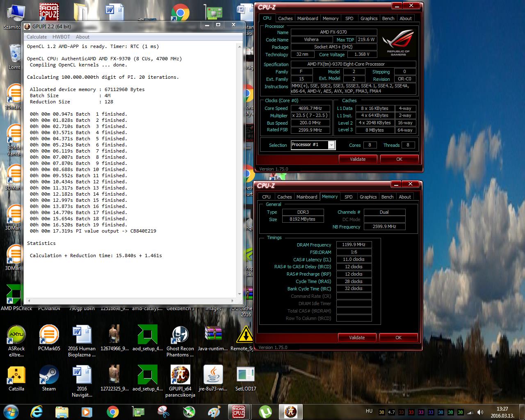Click the processor name AMD FX-9370 field
Screen dimensions: 525x420
tap(333, 32)
